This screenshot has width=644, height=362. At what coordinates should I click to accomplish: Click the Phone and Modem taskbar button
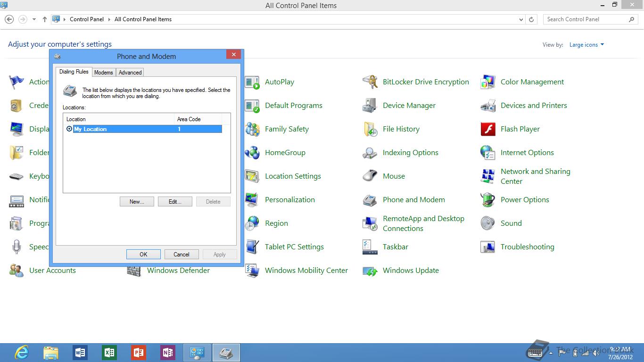click(226, 353)
